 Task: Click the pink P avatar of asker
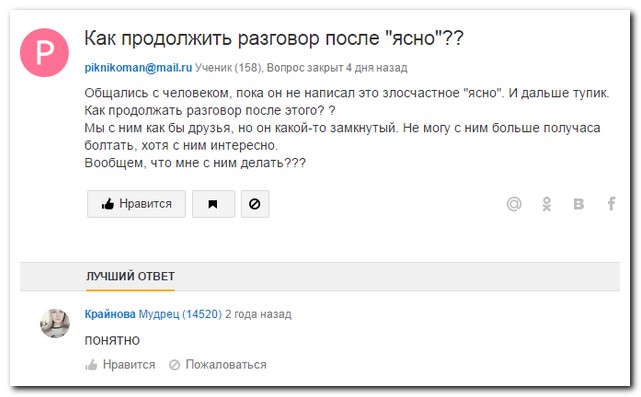click(x=44, y=52)
